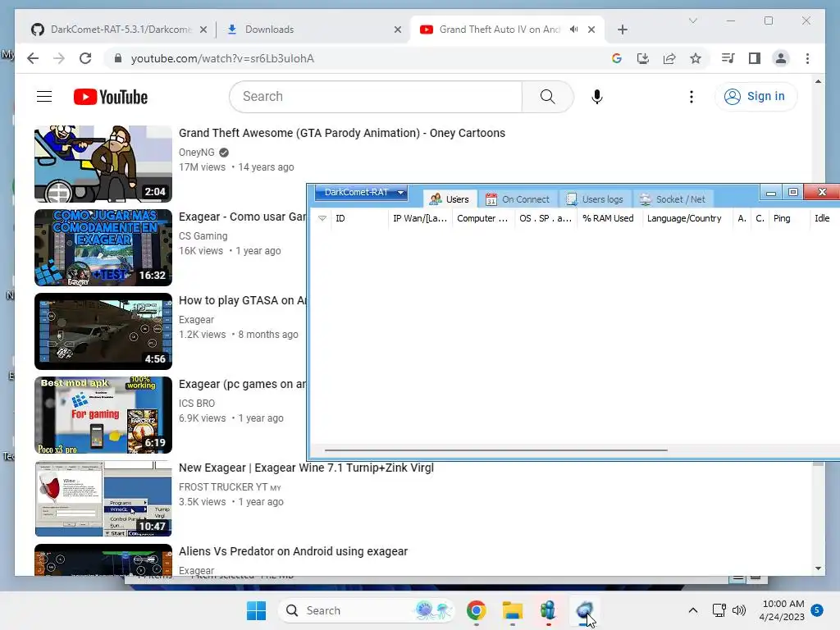
Task: Click the YouTube search box
Action: pos(376,97)
